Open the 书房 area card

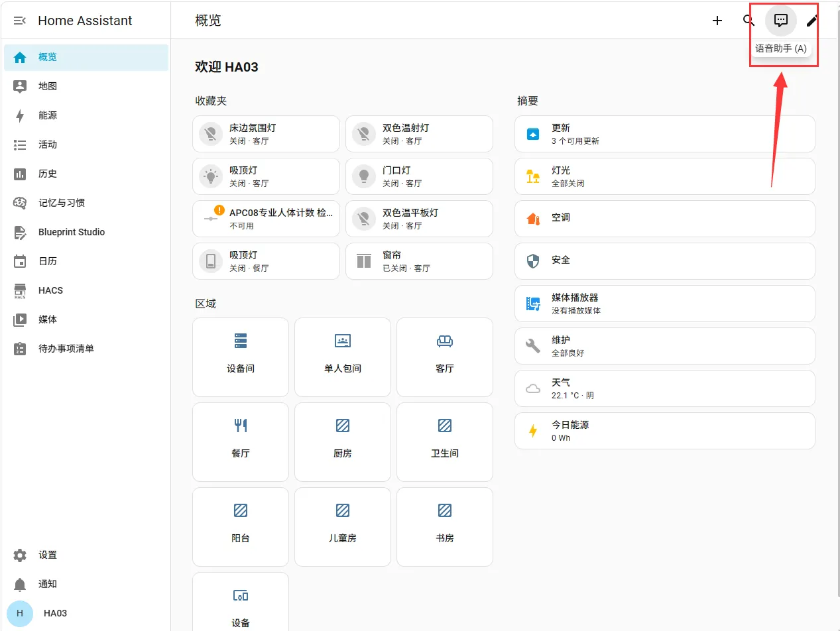pos(445,527)
